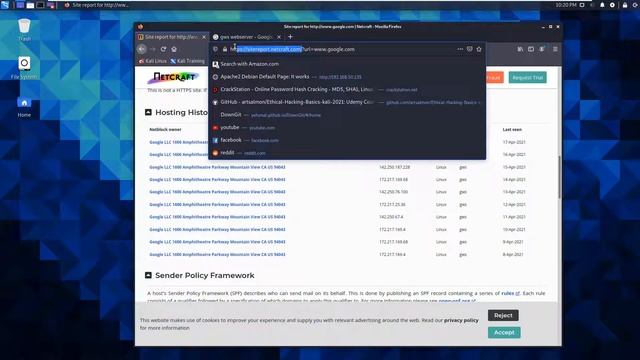Switch to gws webserver Google tab
640x360 pixels.
(x=247, y=37)
